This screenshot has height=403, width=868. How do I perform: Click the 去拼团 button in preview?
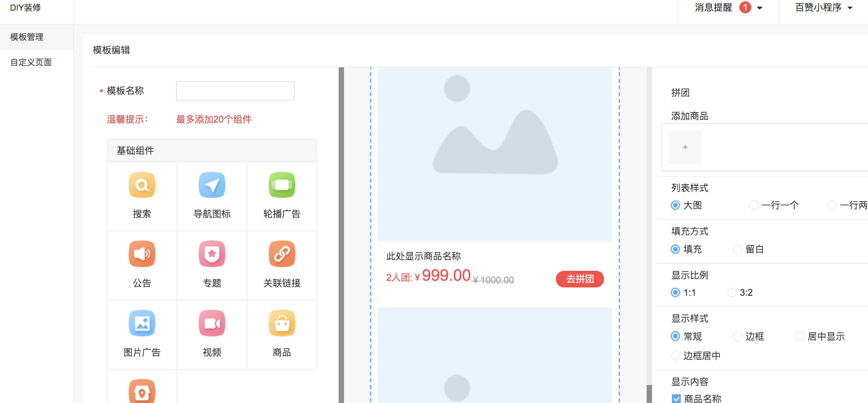580,279
